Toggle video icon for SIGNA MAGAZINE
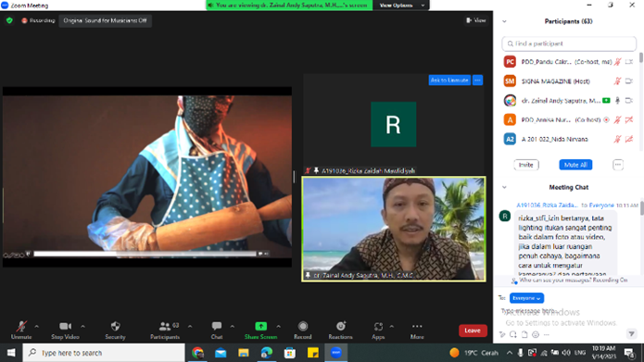Screen dimensions: 644x362 (629, 81)
